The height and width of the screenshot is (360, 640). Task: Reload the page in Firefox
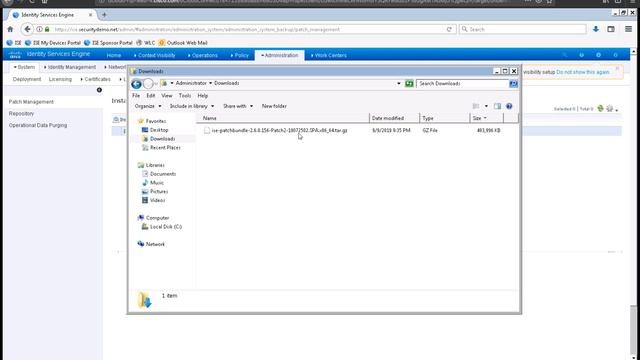pos(449,29)
